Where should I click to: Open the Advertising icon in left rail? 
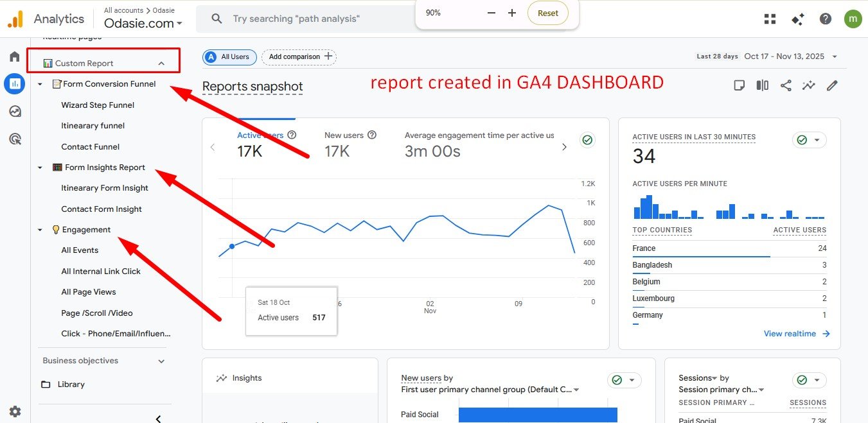[x=14, y=139]
